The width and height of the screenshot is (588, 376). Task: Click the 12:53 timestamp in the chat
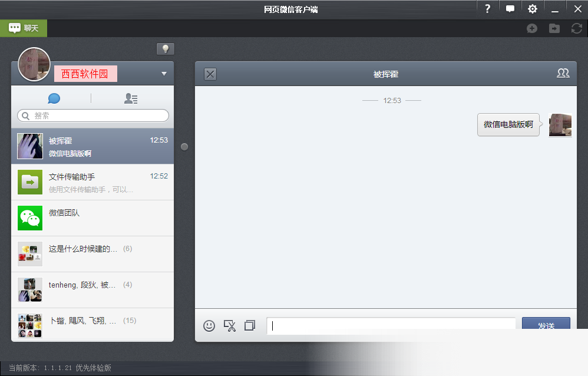coord(392,101)
